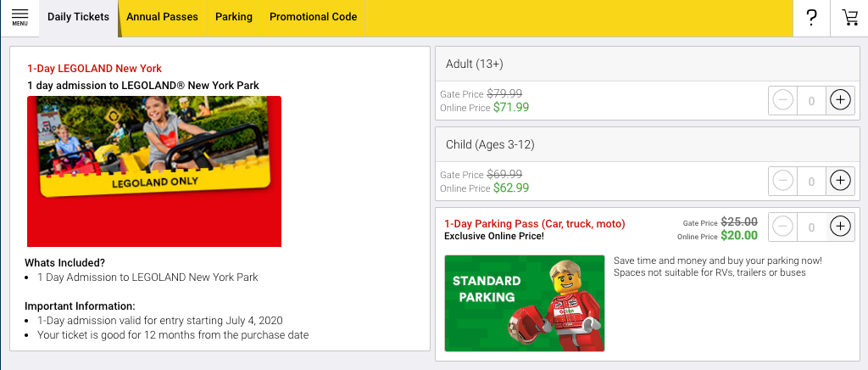The width and height of the screenshot is (868, 370).
Task: Add a 1-Day Parking Pass with plus
Action: [x=839, y=227]
